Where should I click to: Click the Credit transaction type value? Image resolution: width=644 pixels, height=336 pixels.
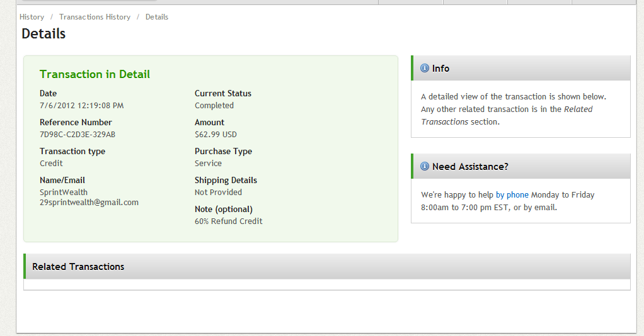tap(51, 164)
